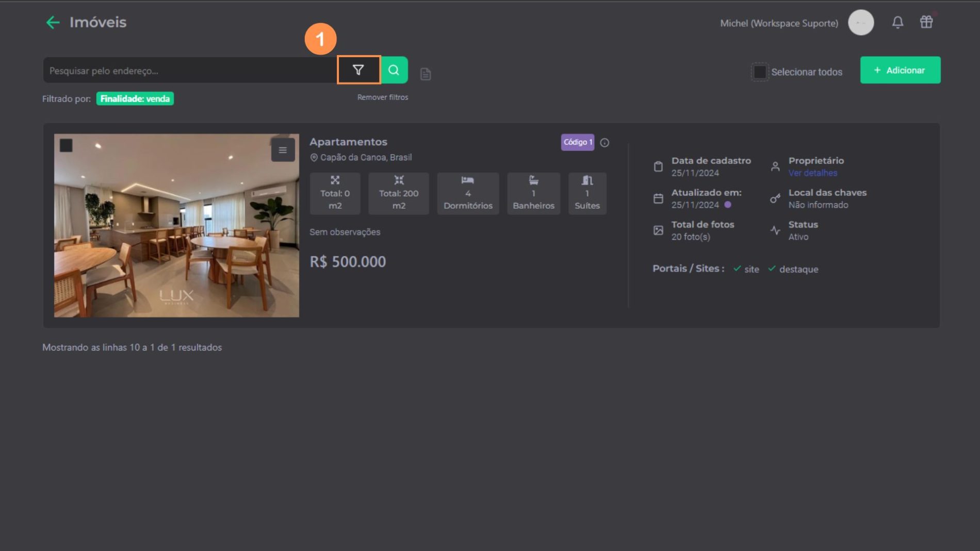Check the Selecionar todos checkbox

point(759,72)
